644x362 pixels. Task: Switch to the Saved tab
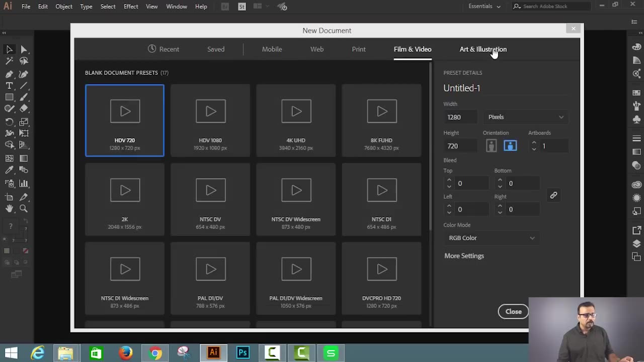point(216,49)
